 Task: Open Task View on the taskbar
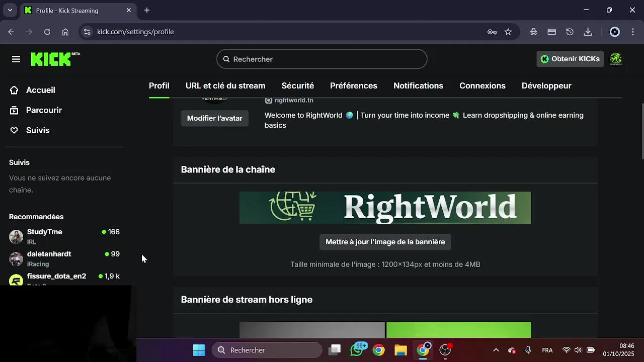[335, 350]
